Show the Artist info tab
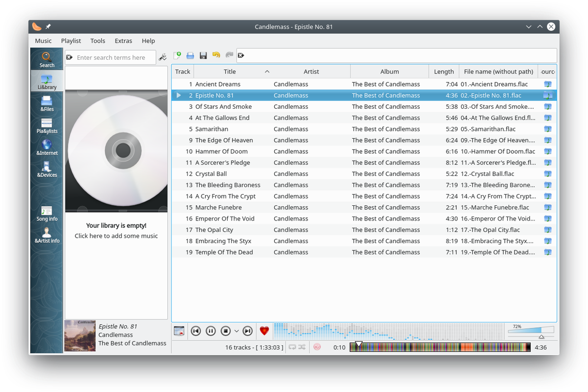Viewport: 588px width, 392px height. point(47,236)
